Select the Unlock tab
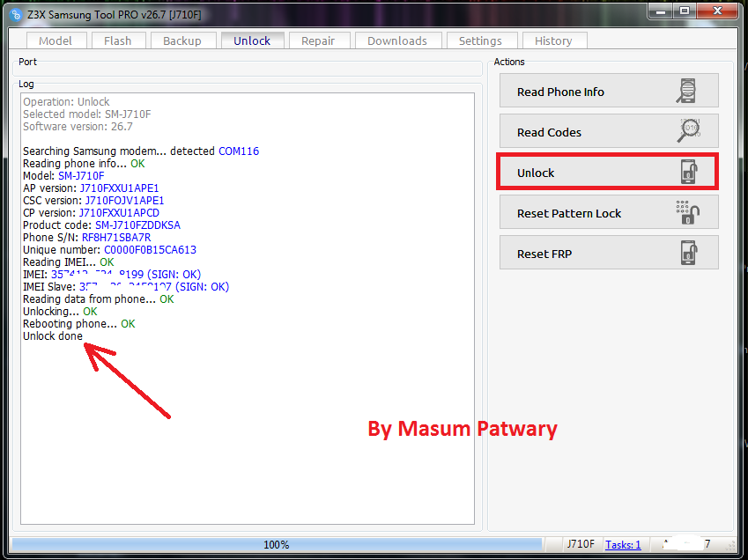 click(252, 41)
